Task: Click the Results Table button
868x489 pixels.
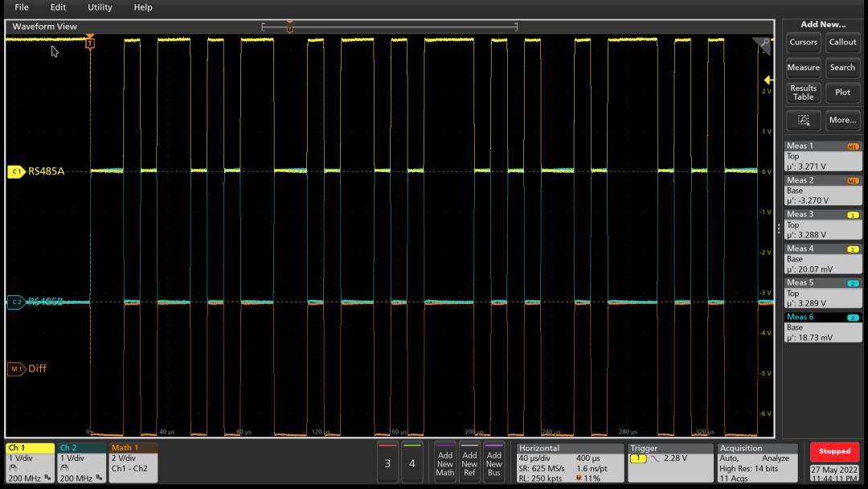Action: point(803,92)
